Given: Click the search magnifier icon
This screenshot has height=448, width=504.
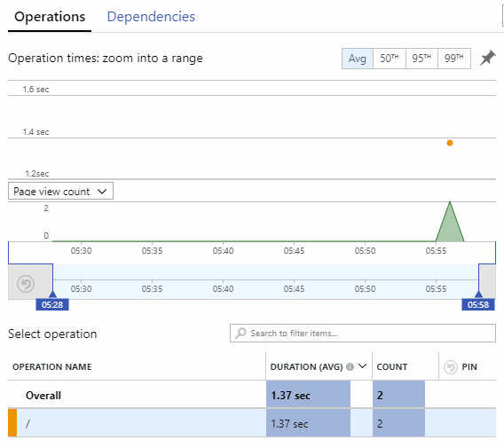Looking at the screenshot, I should click(x=240, y=334).
